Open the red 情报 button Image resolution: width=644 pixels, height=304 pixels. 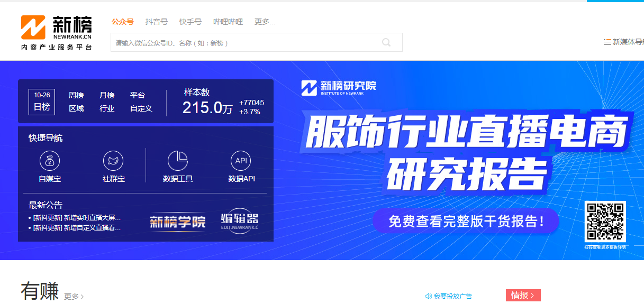(523, 296)
